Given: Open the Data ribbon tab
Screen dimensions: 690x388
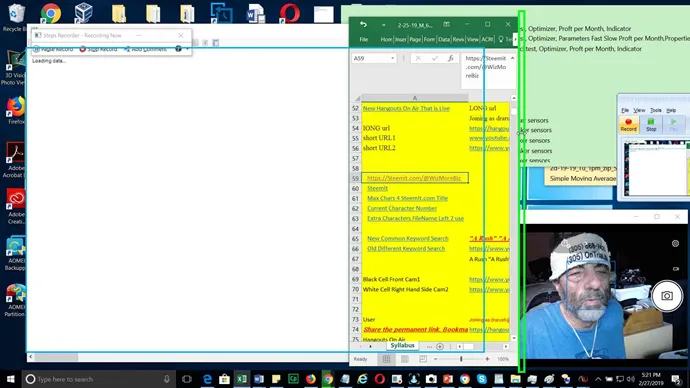Looking at the screenshot, I should coord(444,39).
